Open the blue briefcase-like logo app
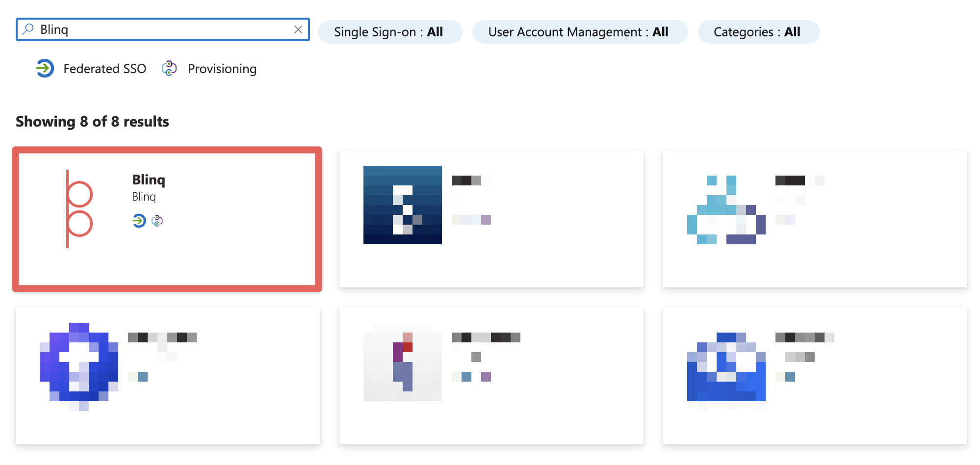Screen dimensions: 980x465 pos(726,367)
